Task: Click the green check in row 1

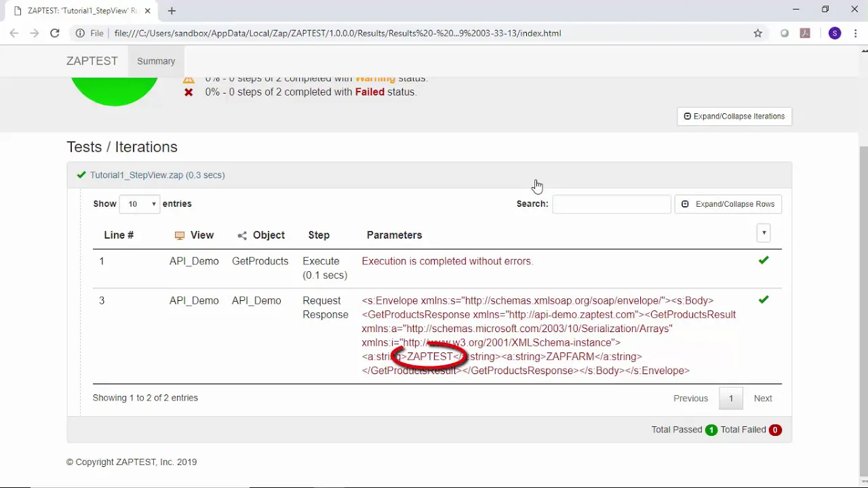Action: [x=764, y=260]
